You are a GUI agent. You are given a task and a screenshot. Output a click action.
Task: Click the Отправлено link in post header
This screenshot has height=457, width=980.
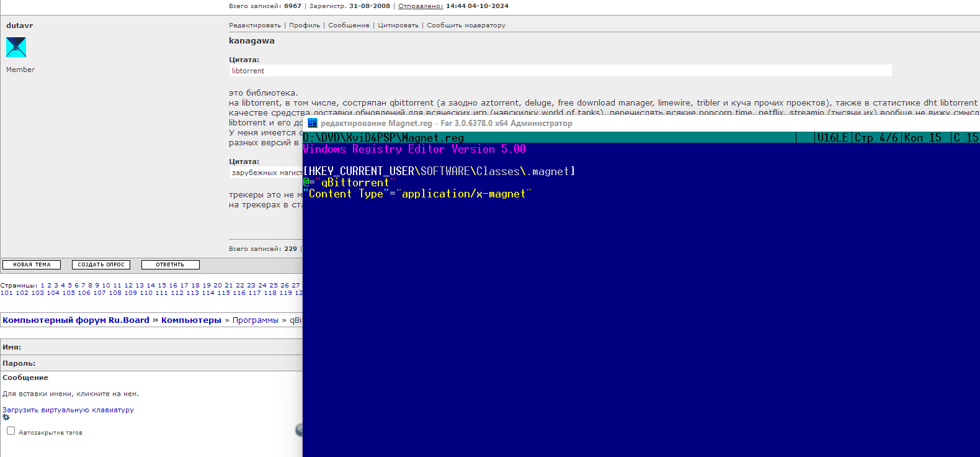coord(420,6)
